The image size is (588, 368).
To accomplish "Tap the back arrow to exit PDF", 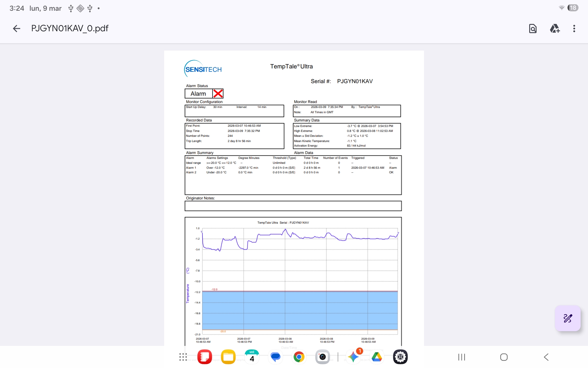I will [17, 29].
